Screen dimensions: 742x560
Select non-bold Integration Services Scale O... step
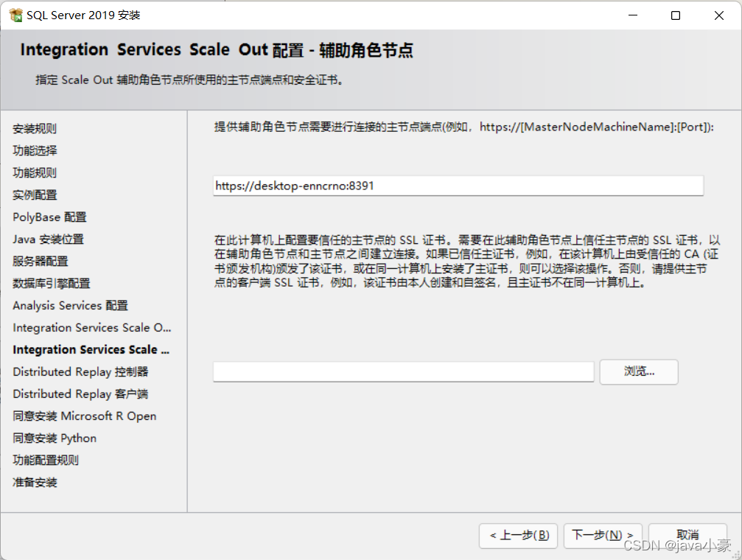92,328
